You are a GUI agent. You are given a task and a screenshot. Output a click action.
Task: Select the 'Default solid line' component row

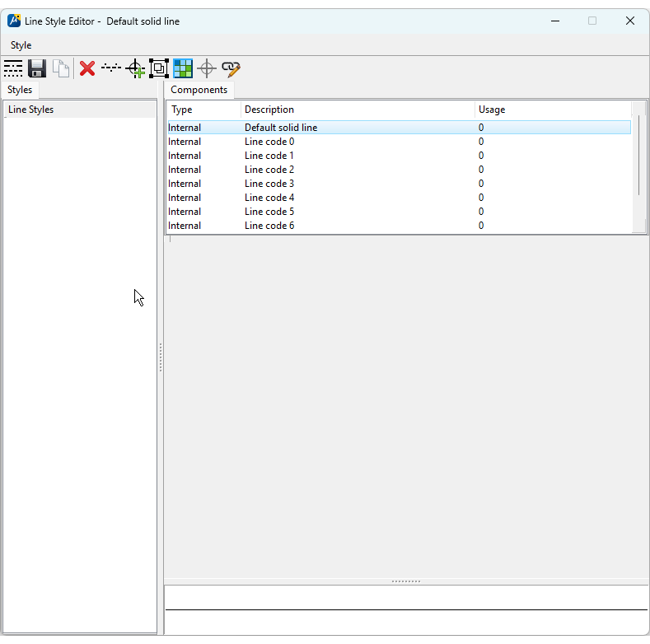400,127
